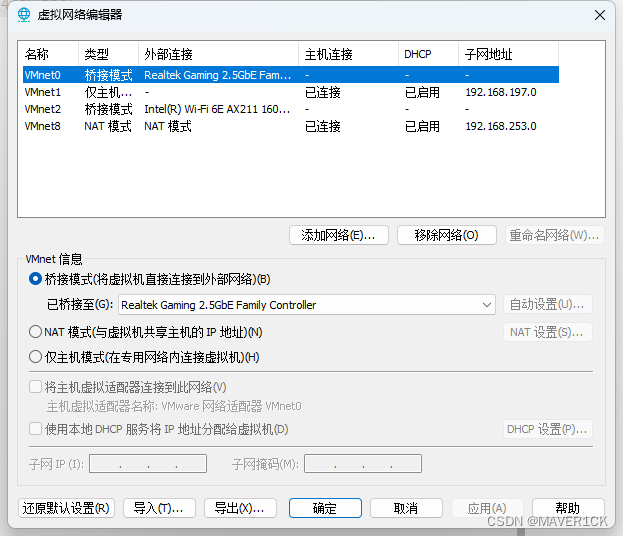Click the 导出(X)... button
Screen dimensions: 623x536
[x=240, y=508]
